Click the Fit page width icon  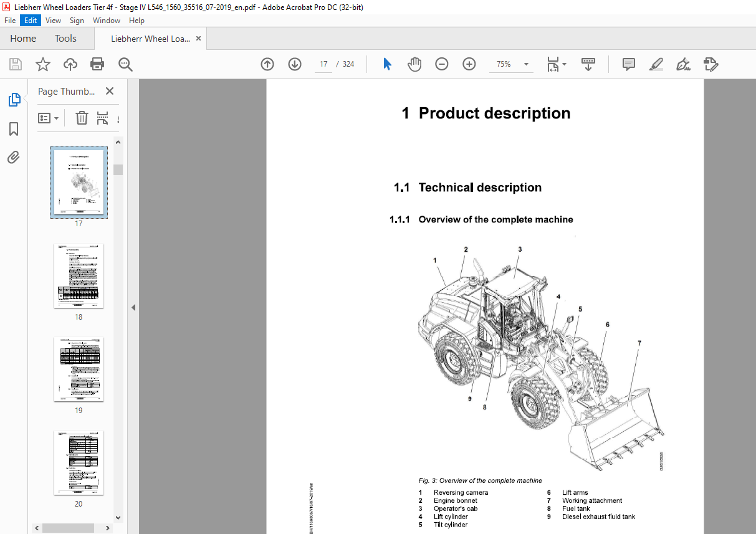(552, 64)
